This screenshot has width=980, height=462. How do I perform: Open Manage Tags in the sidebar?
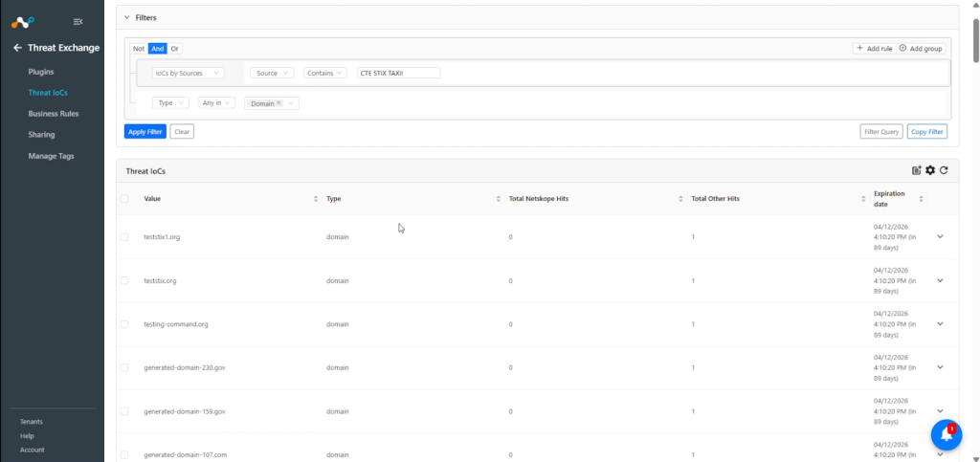tap(51, 156)
